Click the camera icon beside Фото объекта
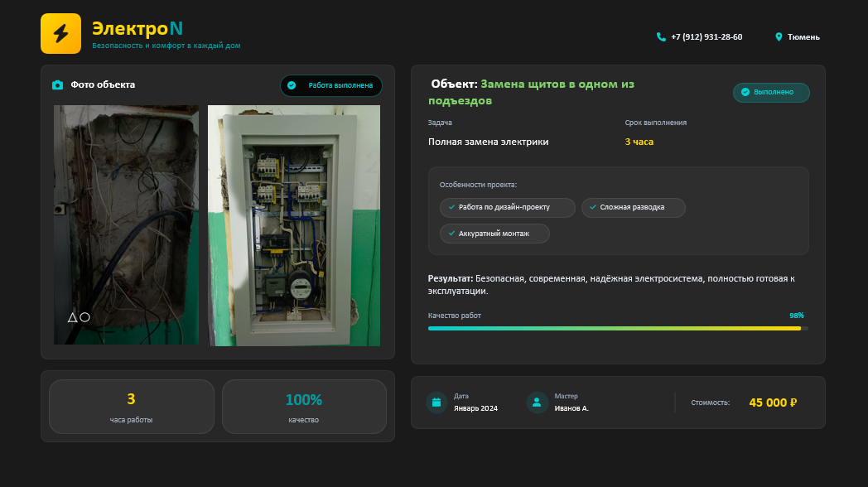Image resolution: width=868 pixels, height=487 pixels. point(58,84)
